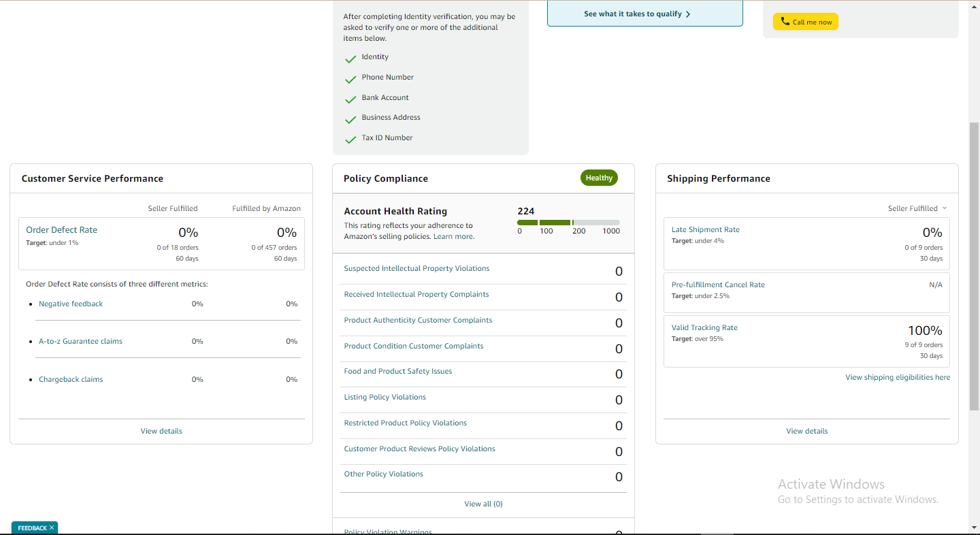980x535 pixels.
Task: Click the checkmark beside Business Address
Action: (350, 120)
